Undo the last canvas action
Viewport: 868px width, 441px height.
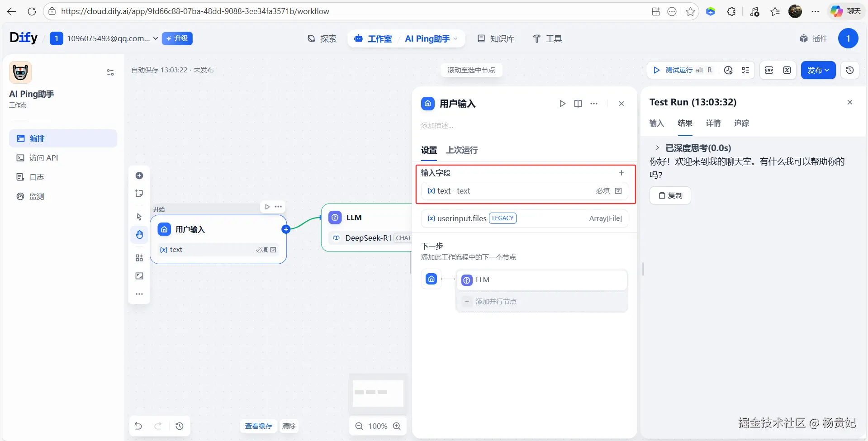tap(138, 426)
